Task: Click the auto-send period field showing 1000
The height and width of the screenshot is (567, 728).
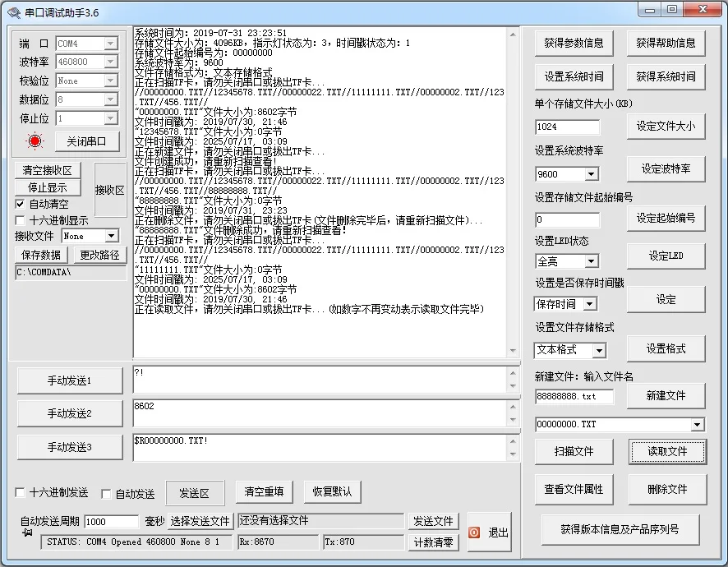Action: click(112, 522)
